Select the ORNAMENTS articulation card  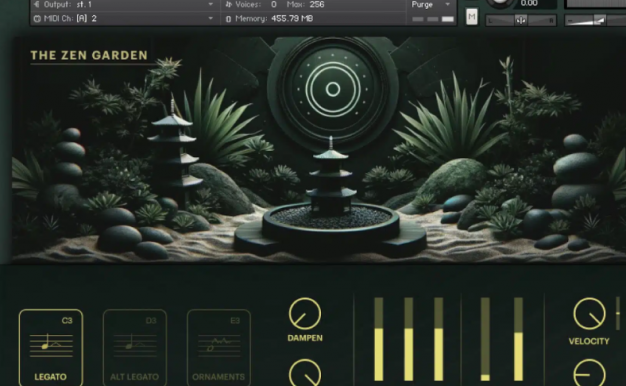click(219, 347)
